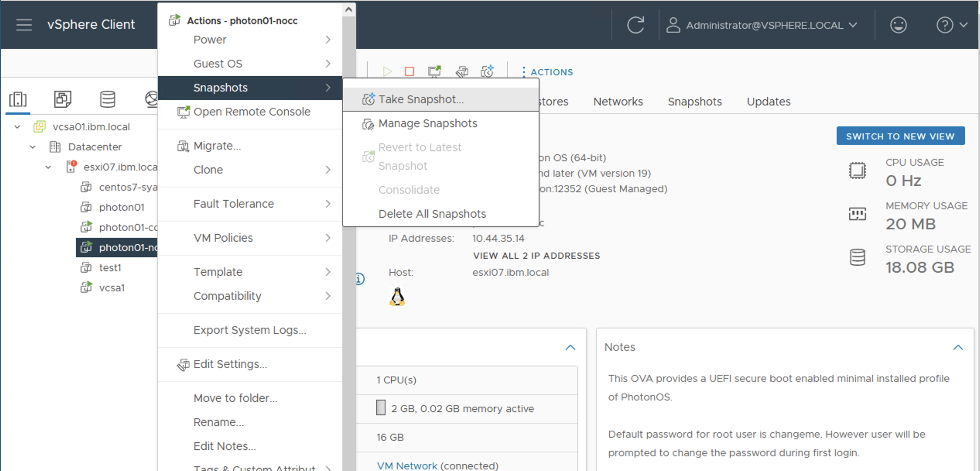Screen dimensions: 980x471
Task: Choose Manage Snapshots menu entry
Action: tap(427, 124)
